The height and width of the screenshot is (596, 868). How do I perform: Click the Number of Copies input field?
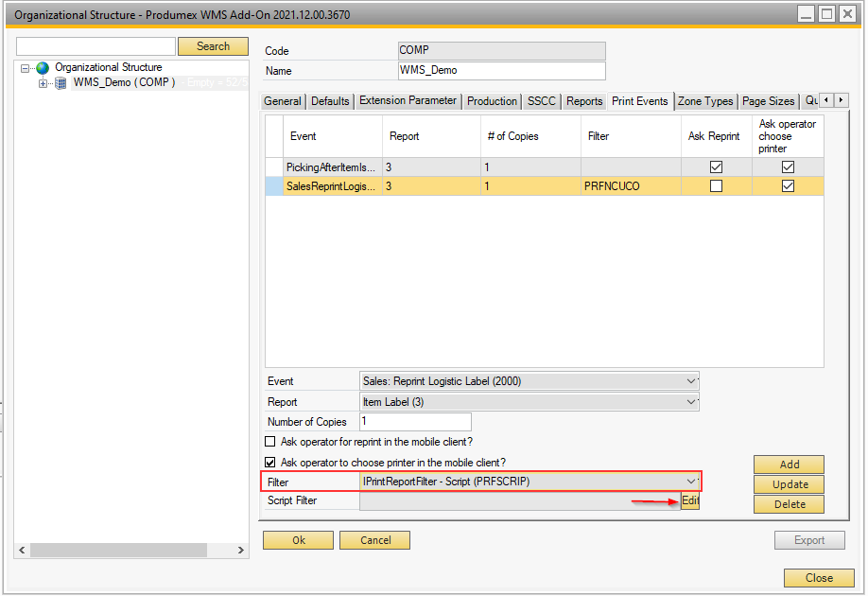[414, 422]
